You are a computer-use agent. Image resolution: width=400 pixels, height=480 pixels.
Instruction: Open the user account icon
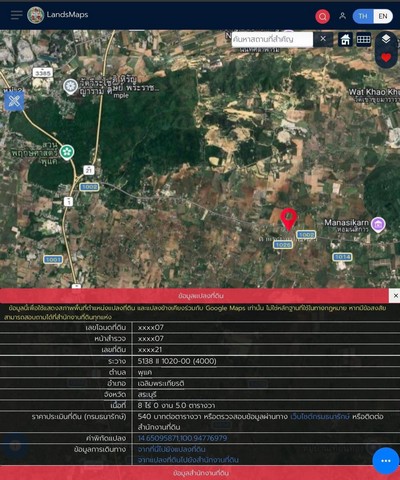click(x=342, y=16)
